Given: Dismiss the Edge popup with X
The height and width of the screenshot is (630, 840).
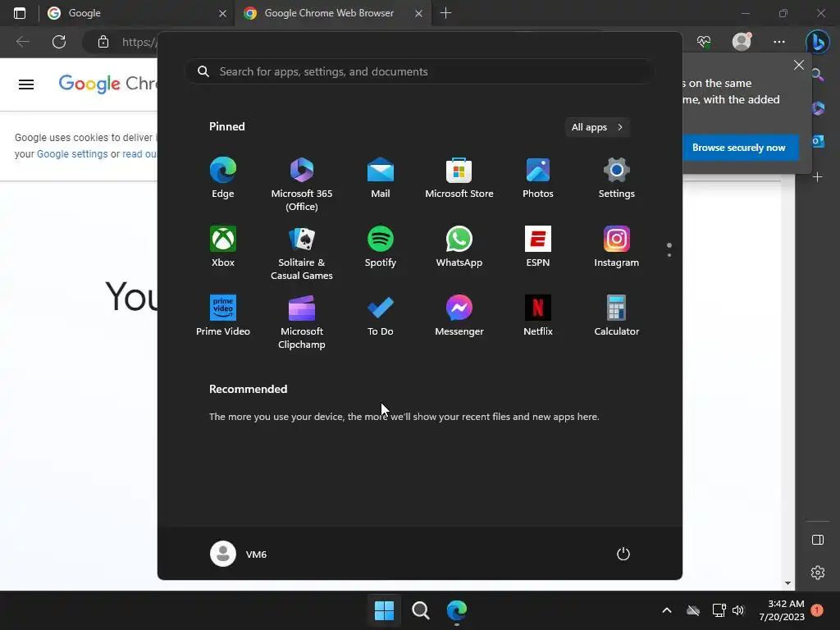Looking at the screenshot, I should coord(799,65).
